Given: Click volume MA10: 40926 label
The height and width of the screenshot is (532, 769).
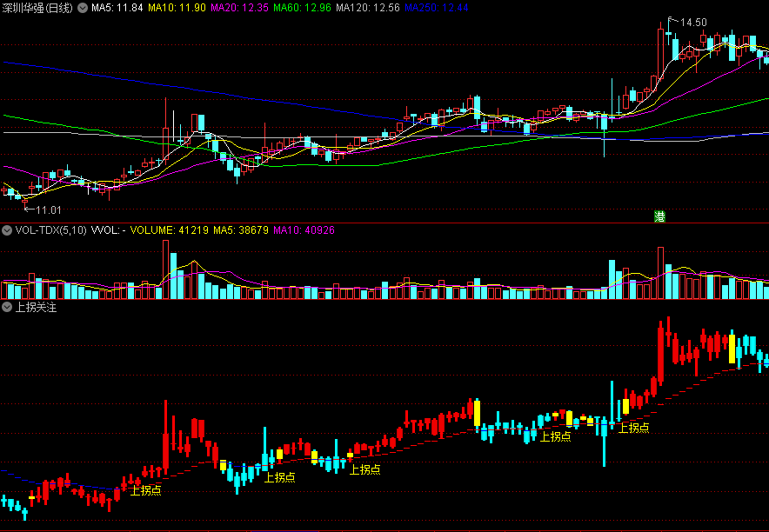Looking at the screenshot, I should [x=304, y=230].
